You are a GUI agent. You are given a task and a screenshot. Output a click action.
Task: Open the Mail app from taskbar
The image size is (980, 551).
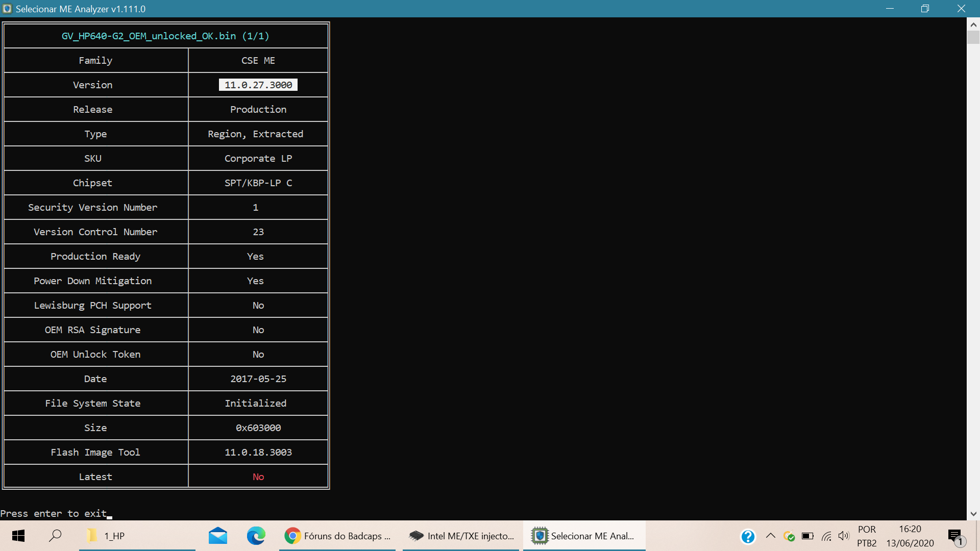[x=218, y=536]
